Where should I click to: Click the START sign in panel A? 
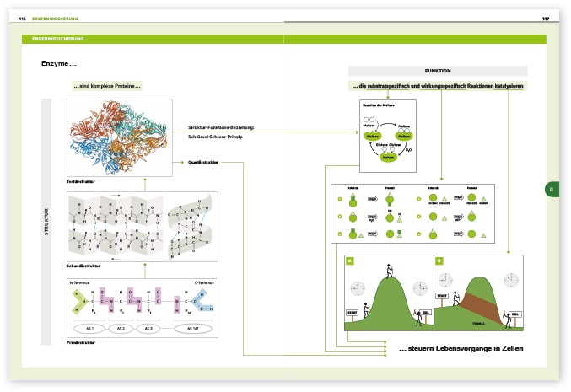(x=353, y=313)
